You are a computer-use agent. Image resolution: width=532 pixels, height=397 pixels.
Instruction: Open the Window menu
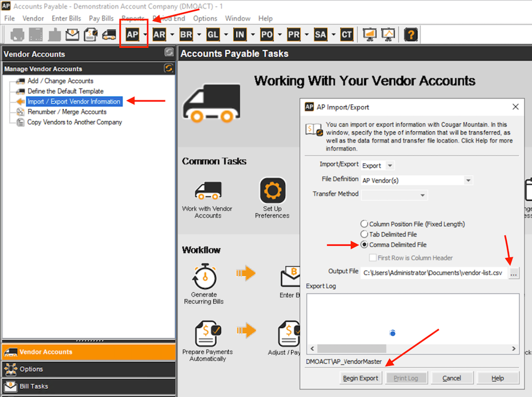[237, 18]
